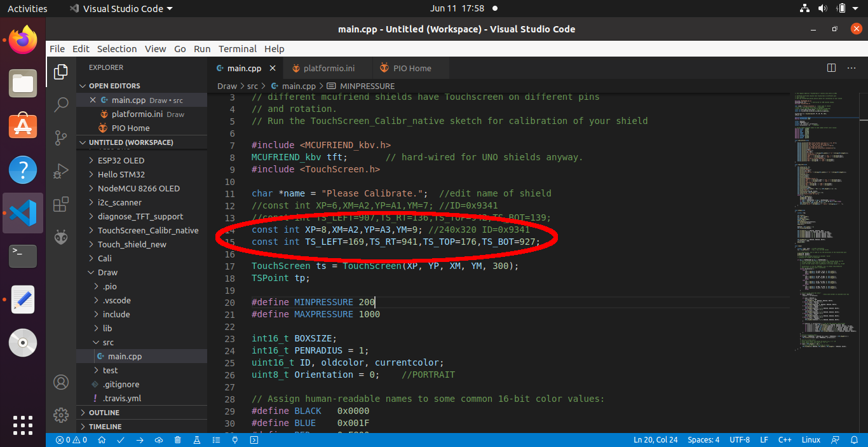The width and height of the screenshot is (868, 447).
Task: Open the Source Control view
Action: point(61,138)
